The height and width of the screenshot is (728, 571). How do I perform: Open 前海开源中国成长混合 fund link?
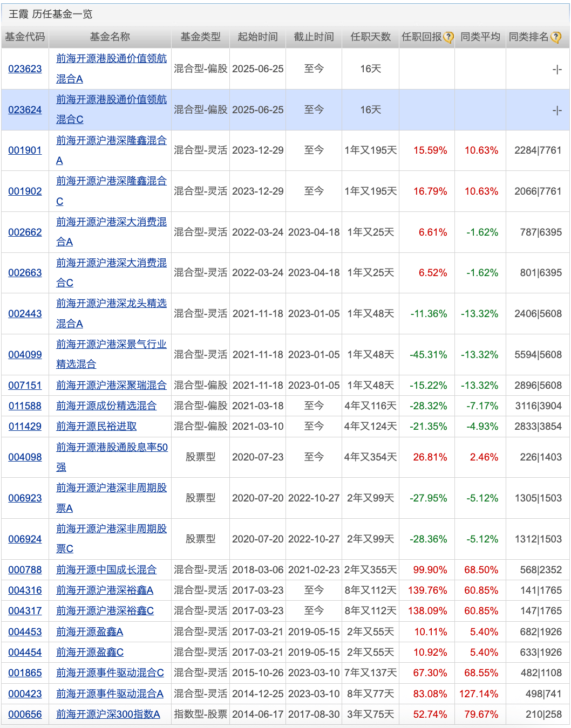coord(106,569)
